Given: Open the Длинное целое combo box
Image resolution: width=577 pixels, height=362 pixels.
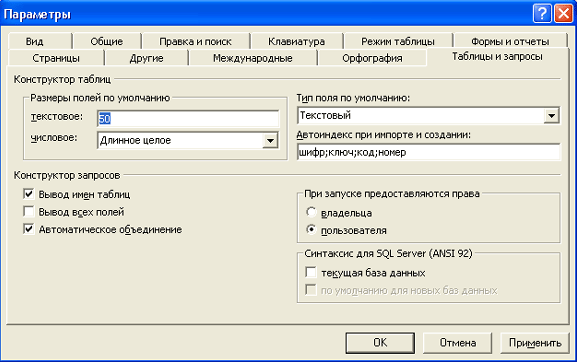Looking at the screenshot, I should (x=188, y=141).
